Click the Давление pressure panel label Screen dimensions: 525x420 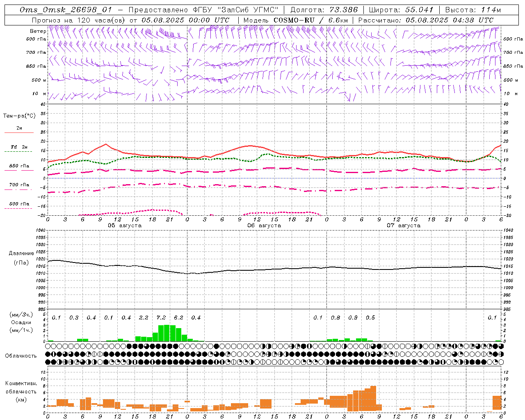(21, 253)
